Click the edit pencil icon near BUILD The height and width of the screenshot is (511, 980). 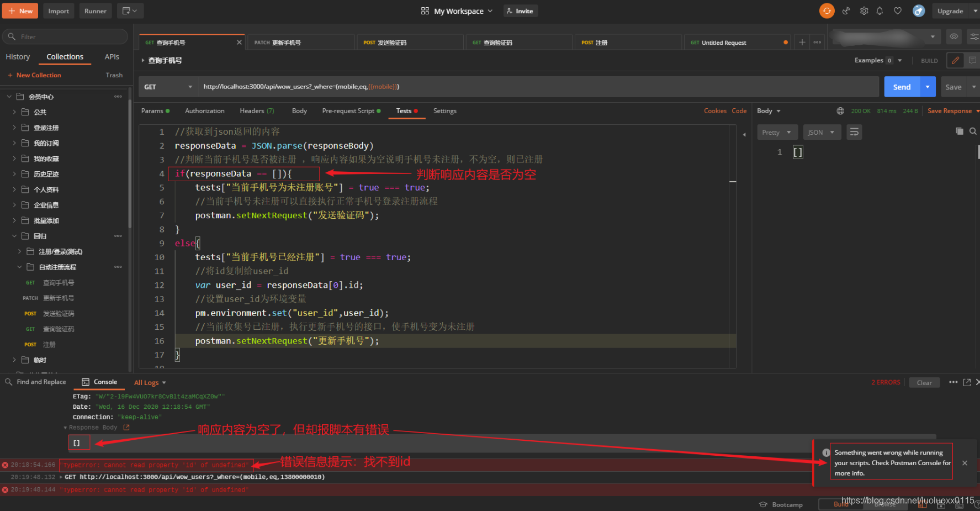tap(955, 60)
